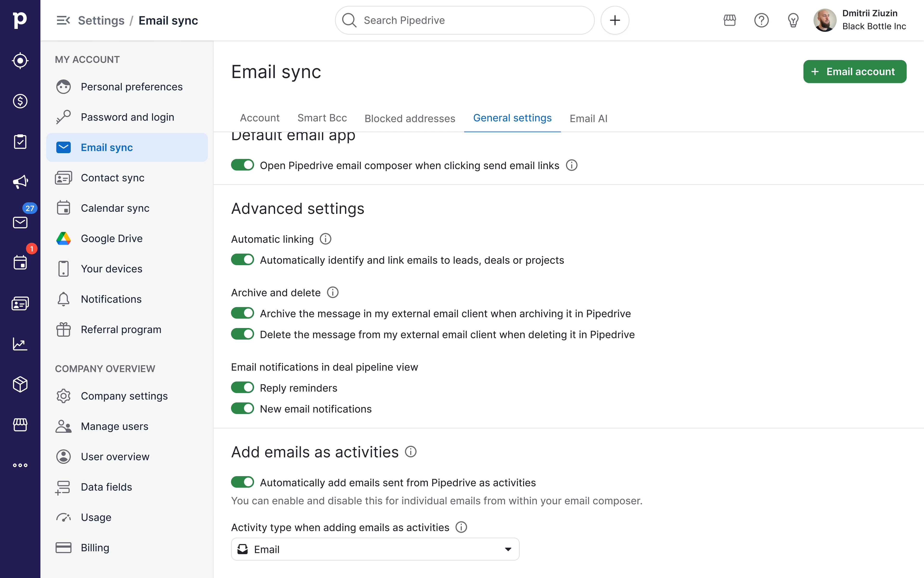Disable New email notifications toggle
Screen dimensions: 924x578
click(243, 409)
